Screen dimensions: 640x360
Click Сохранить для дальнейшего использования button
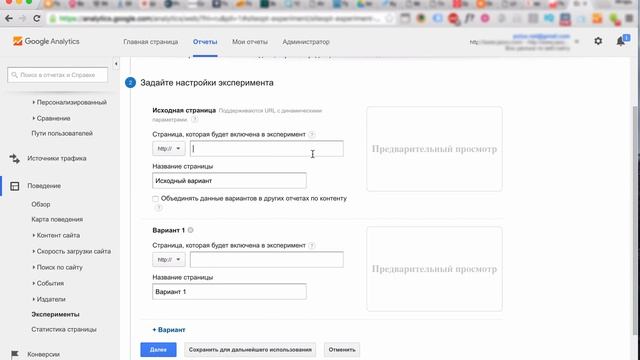pyautogui.click(x=250, y=350)
